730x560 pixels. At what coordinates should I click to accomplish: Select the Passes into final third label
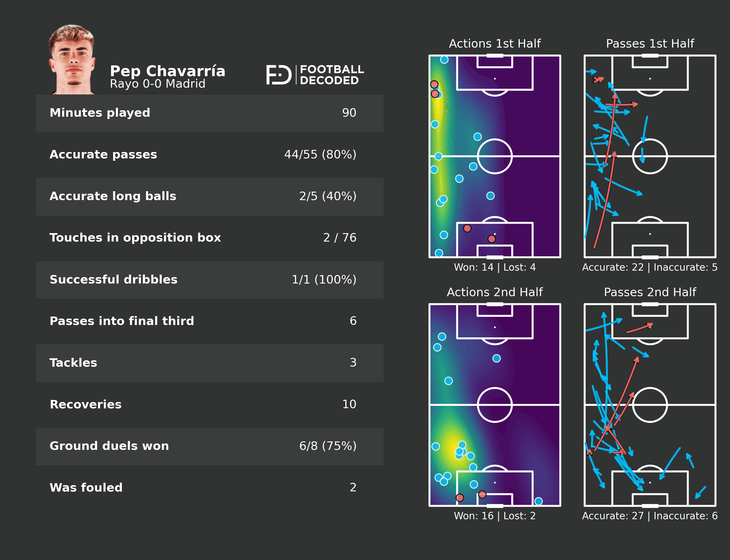122,321
